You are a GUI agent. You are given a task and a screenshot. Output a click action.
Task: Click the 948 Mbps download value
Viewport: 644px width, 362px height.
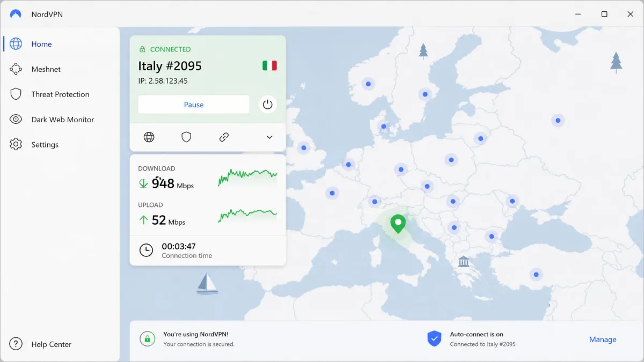pos(172,183)
